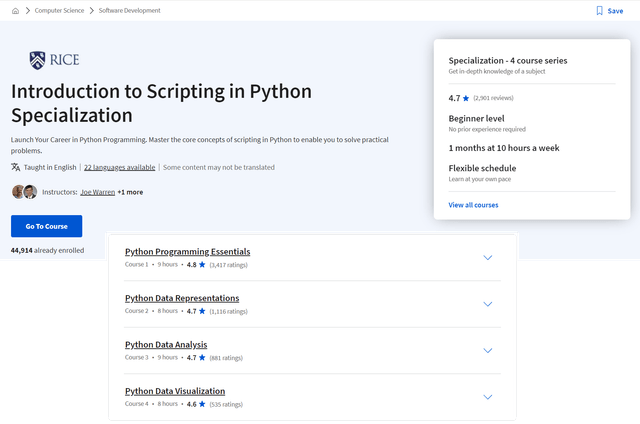Open the 22 languages available link

pos(119,167)
